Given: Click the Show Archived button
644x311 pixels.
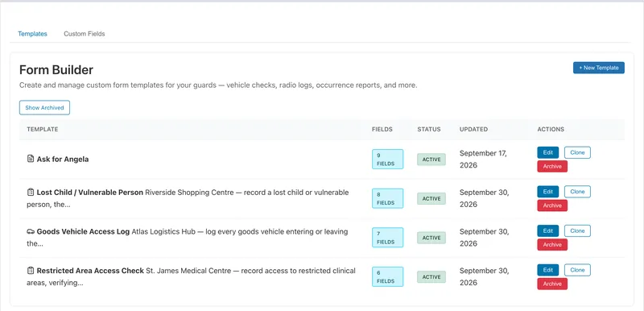Looking at the screenshot, I should (x=44, y=108).
